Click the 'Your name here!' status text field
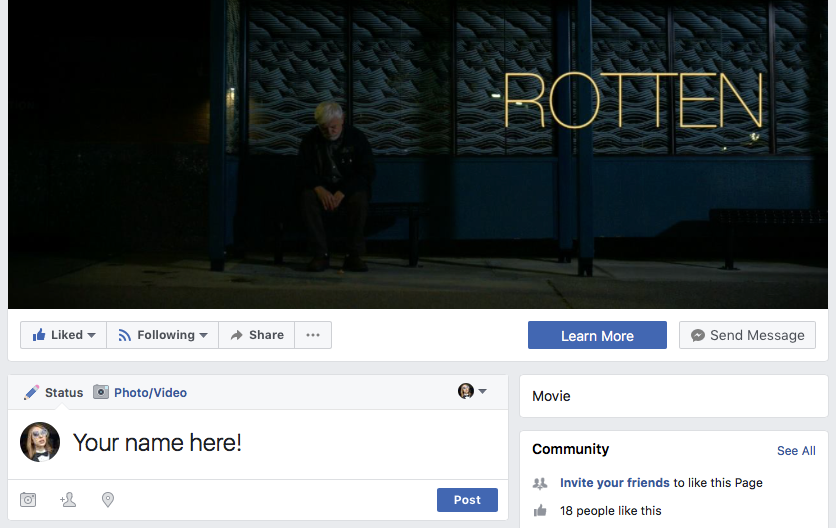 click(157, 443)
